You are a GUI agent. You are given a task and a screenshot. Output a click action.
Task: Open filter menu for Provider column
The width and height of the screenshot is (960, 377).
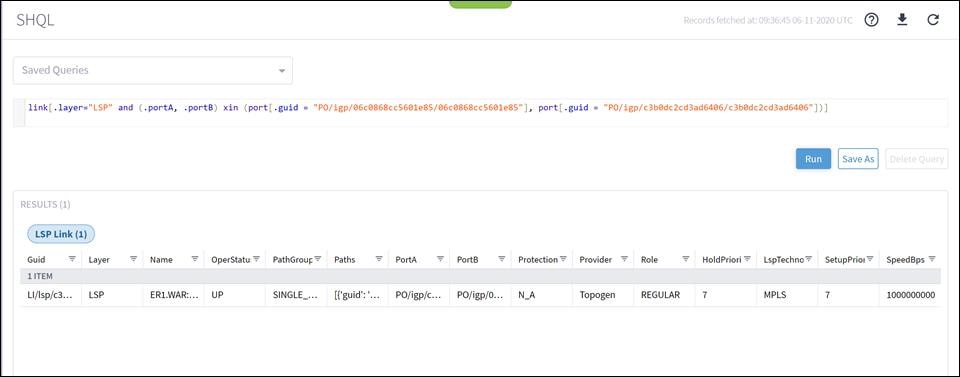[x=624, y=259]
